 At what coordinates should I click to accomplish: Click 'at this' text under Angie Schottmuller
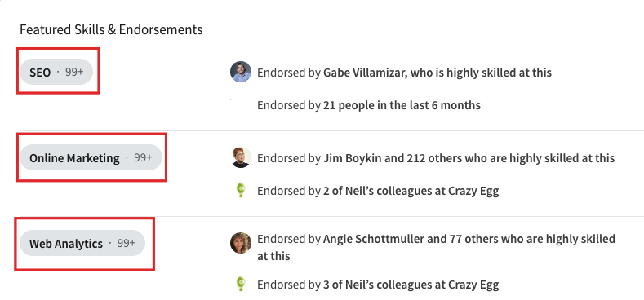(273, 256)
